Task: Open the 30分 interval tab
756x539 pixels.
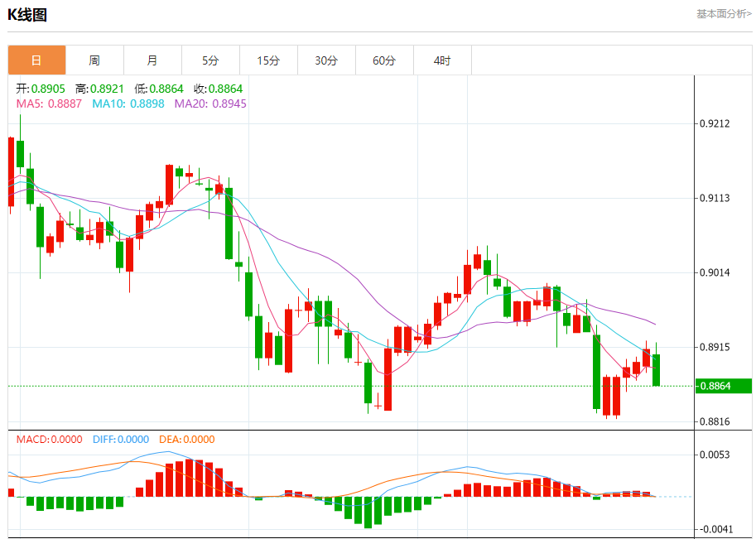Action: coord(326,60)
